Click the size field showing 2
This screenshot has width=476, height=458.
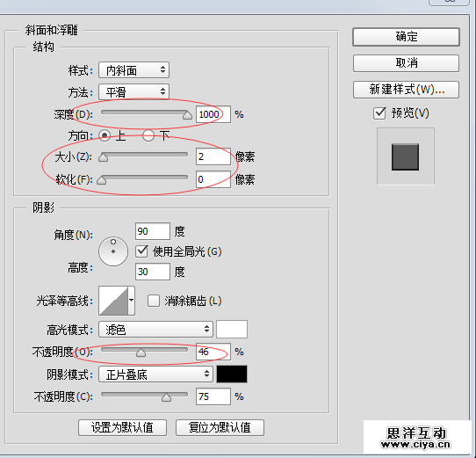(213, 156)
